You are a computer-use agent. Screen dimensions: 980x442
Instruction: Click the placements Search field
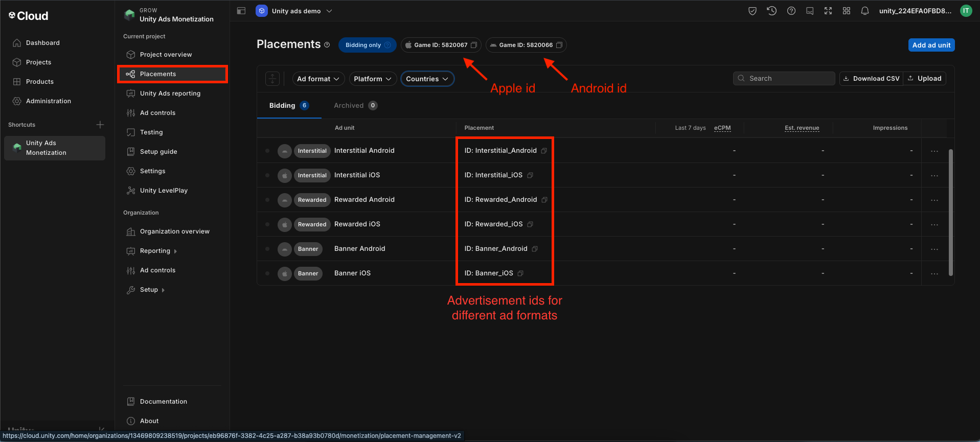[x=784, y=78]
